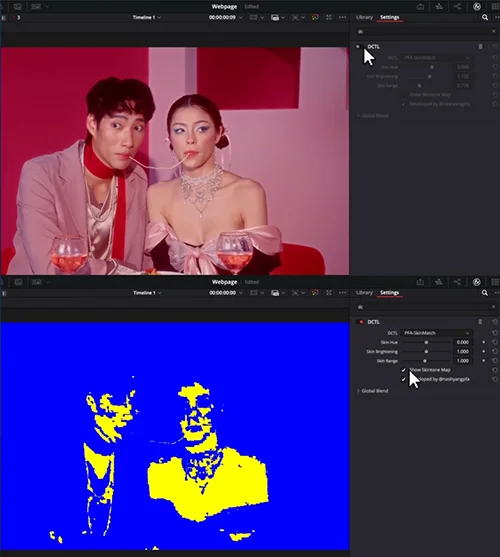Delete the DCTL effect using the upper panel's trash icon
Image resolution: width=500 pixels, height=557 pixels.
click(480, 47)
